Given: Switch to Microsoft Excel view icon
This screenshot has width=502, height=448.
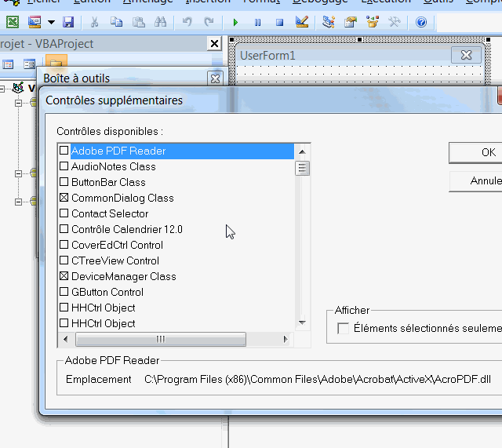Looking at the screenshot, I should (x=13, y=22).
